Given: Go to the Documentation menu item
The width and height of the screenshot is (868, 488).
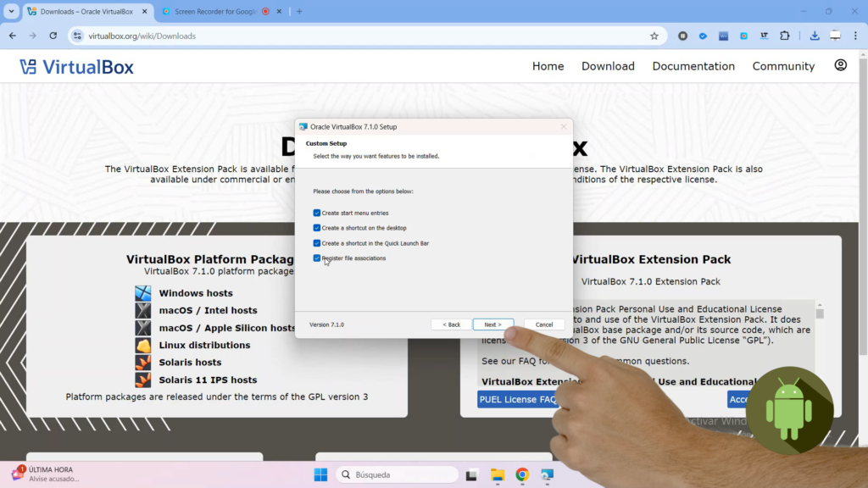Looking at the screenshot, I should (693, 66).
